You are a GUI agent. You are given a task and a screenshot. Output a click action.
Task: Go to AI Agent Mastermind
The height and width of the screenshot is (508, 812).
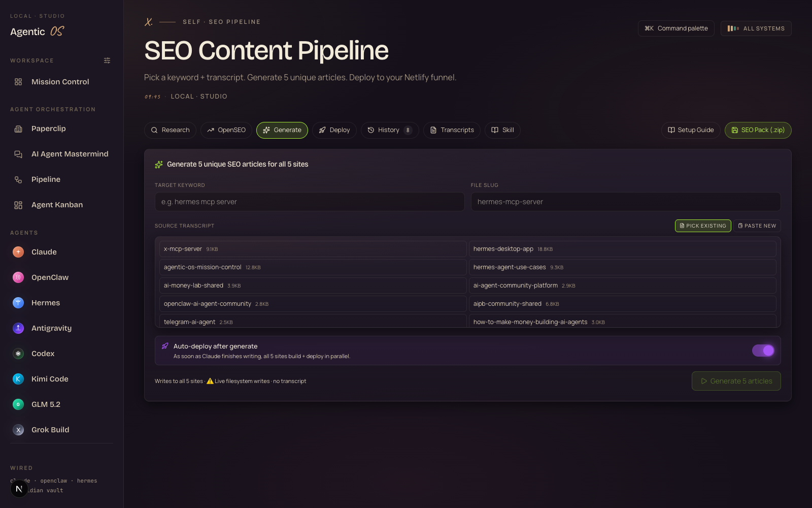pyautogui.click(x=61, y=154)
